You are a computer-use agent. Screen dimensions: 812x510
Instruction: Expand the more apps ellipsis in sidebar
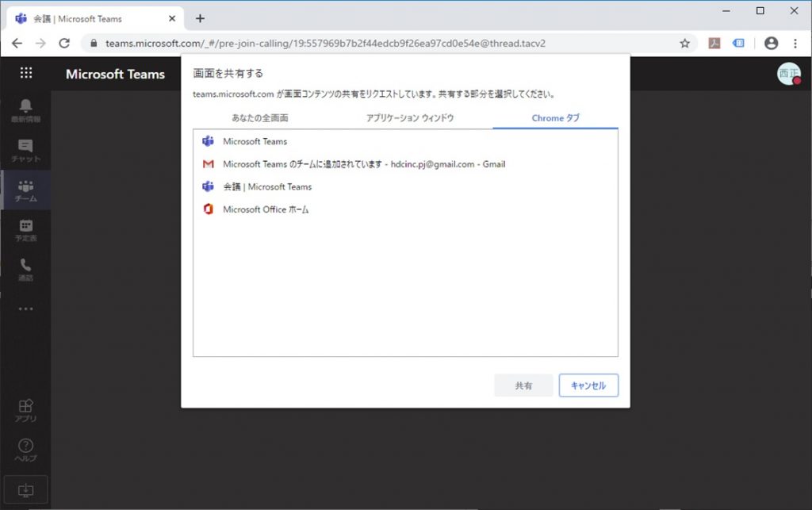pyautogui.click(x=25, y=309)
